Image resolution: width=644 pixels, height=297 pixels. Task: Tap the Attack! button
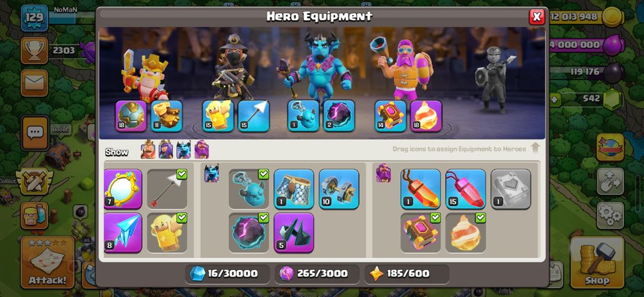47,262
